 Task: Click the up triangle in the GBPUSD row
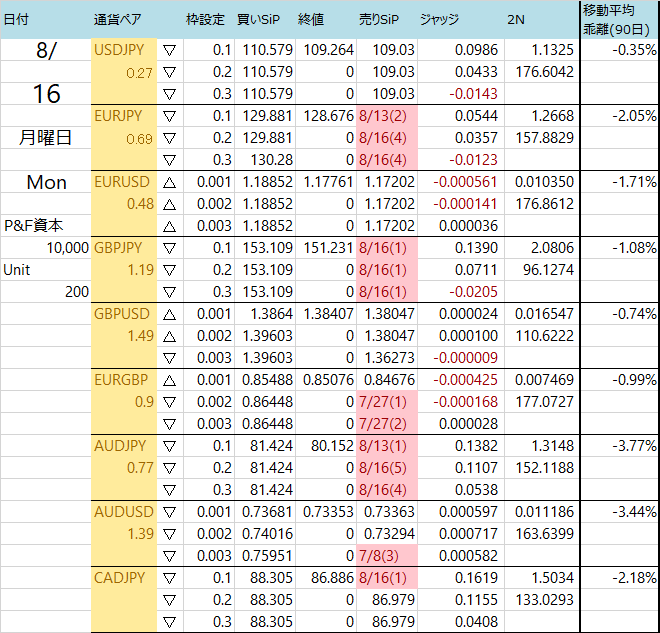pyautogui.click(x=169, y=314)
